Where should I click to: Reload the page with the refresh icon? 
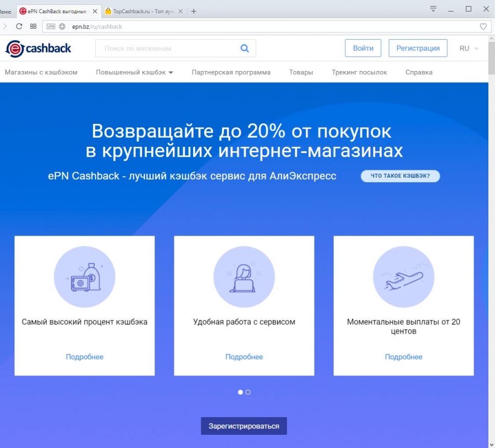[x=19, y=26]
